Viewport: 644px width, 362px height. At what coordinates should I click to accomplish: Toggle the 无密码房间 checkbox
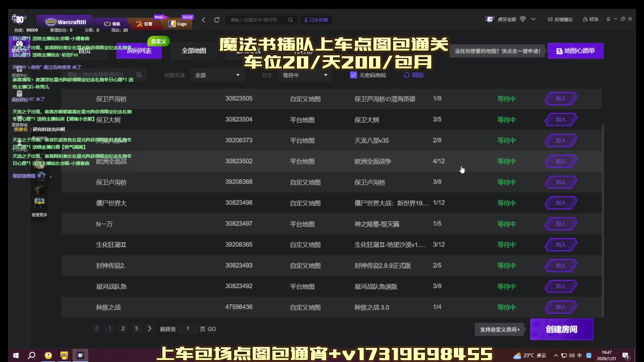point(353,75)
